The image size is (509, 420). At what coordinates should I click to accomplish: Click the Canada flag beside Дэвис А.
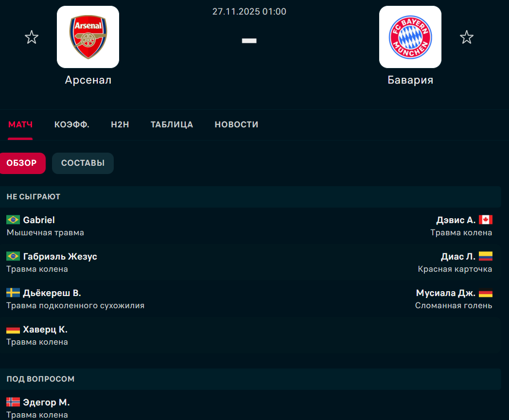point(486,220)
